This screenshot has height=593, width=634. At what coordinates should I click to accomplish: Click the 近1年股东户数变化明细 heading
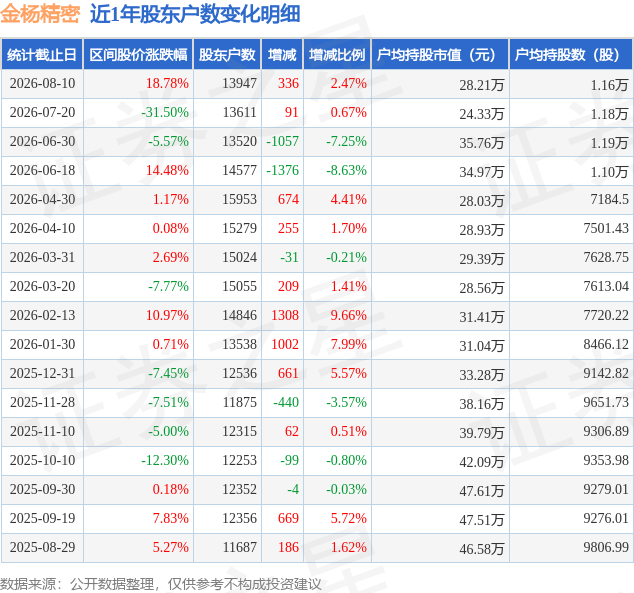[x=195, y=14]
